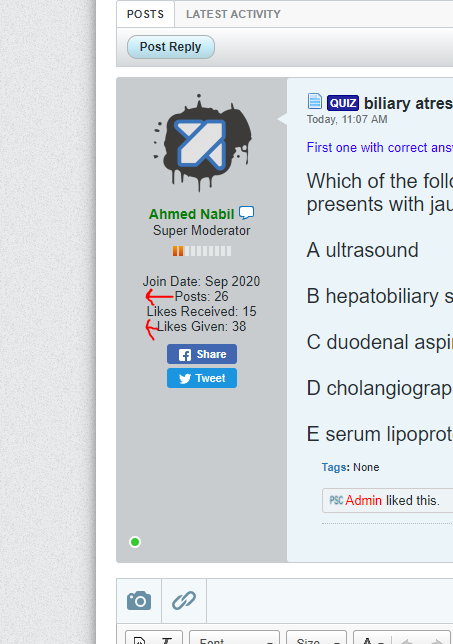Switch to the Latest Activity tab
Image resolution: width=453 pixels, height=644 pixels.
(x=233, y=14)
